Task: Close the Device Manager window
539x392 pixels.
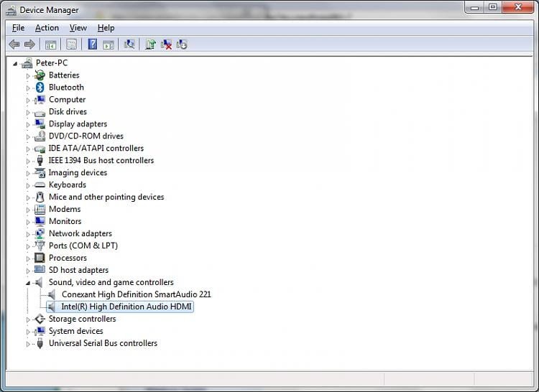Action: tap(518, 7)
